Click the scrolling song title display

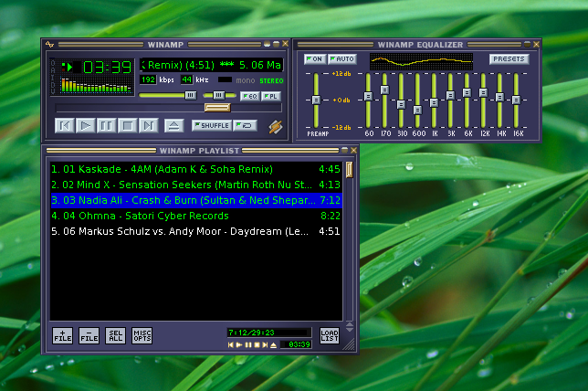coord(212,65)
